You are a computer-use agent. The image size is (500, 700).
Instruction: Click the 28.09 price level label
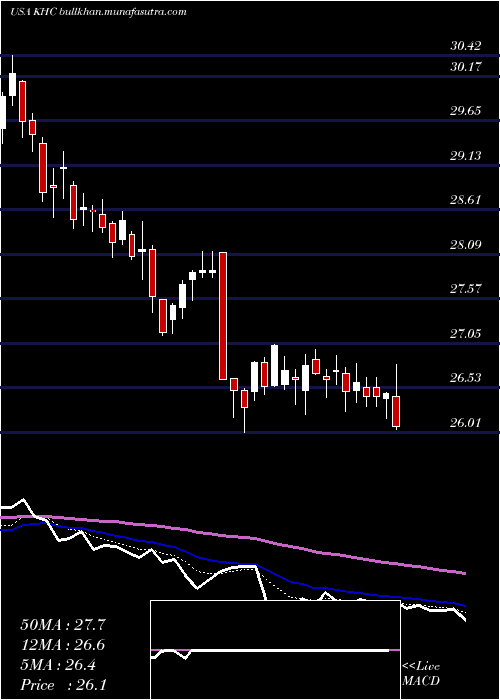tap(466, 244)
